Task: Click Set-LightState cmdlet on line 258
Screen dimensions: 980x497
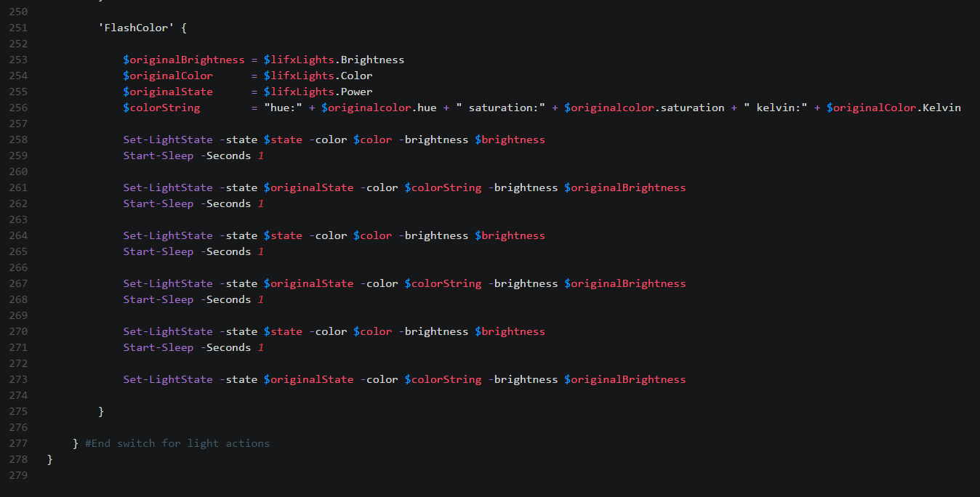Action: tap(168, 140)
